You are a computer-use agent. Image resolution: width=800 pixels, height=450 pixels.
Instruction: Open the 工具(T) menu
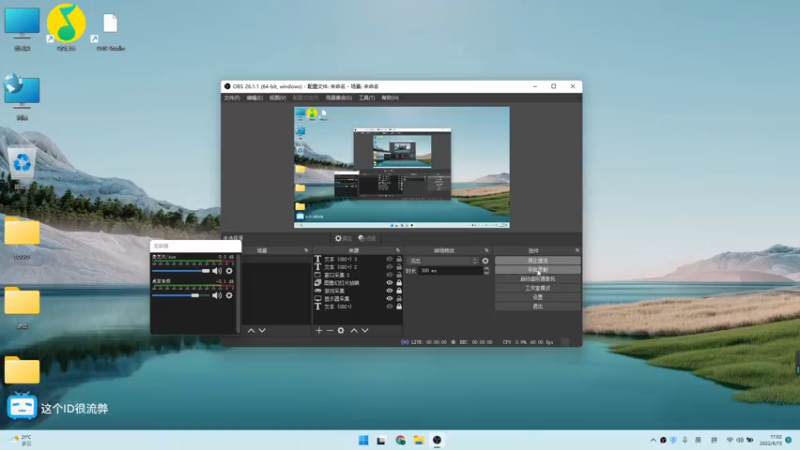[x=367, y=97]
